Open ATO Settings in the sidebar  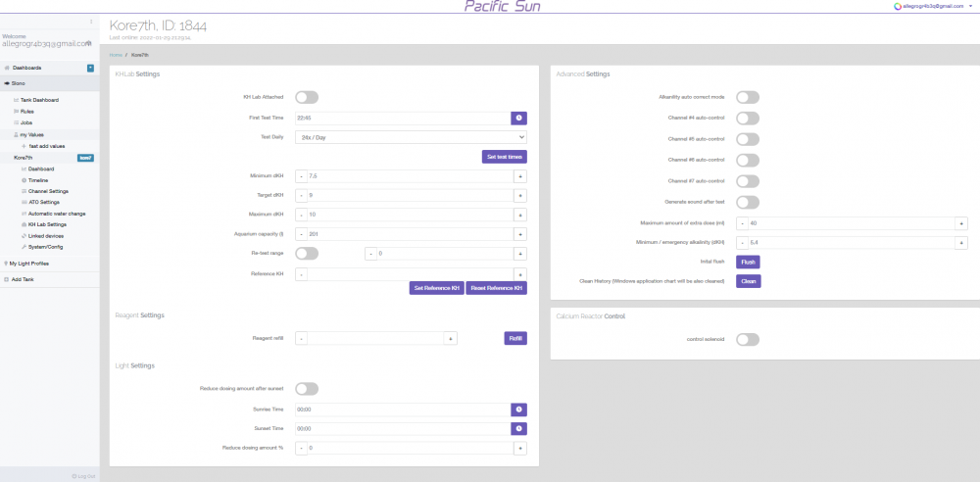point(44,202)
